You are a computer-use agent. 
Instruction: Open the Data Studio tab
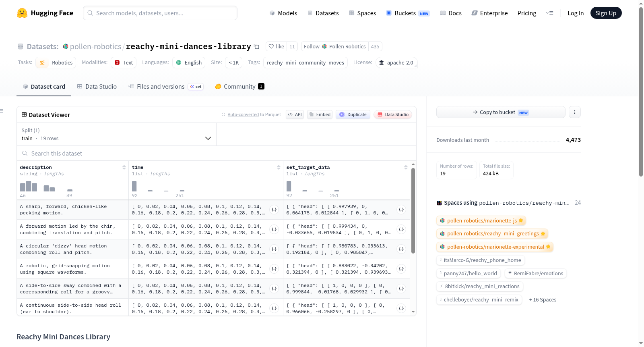97,86
